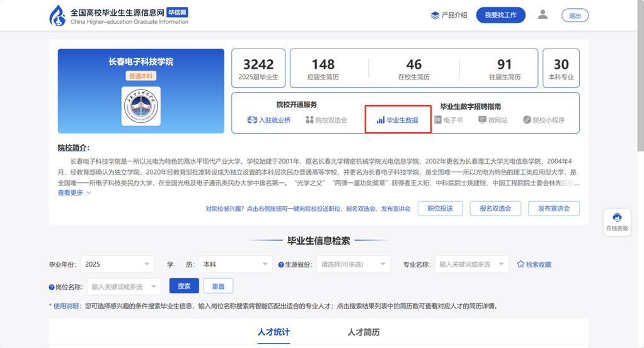
Task: Click the 长春电子科技学院 school title
Action: tap(141, 62)
